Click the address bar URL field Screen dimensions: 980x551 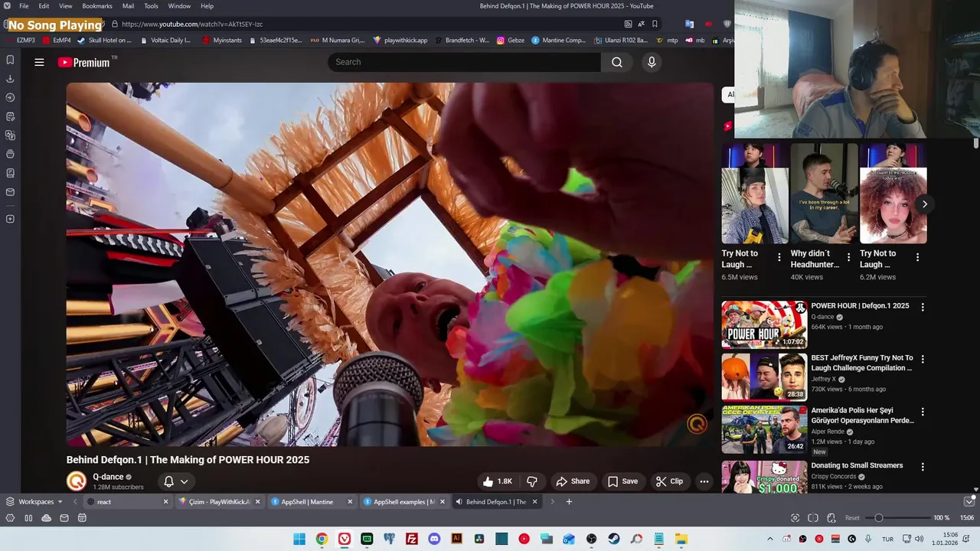coord(367,24)
